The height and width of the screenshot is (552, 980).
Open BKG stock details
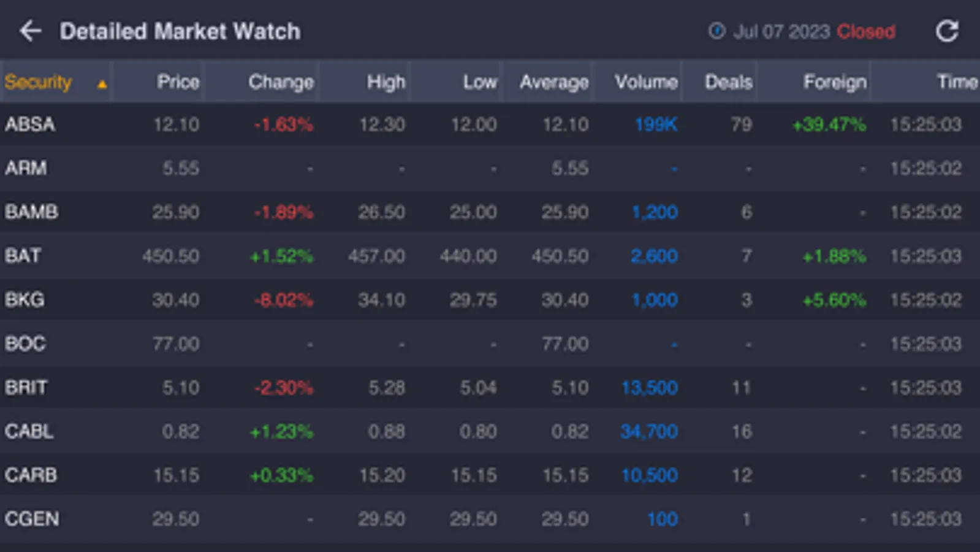(490, 300)
